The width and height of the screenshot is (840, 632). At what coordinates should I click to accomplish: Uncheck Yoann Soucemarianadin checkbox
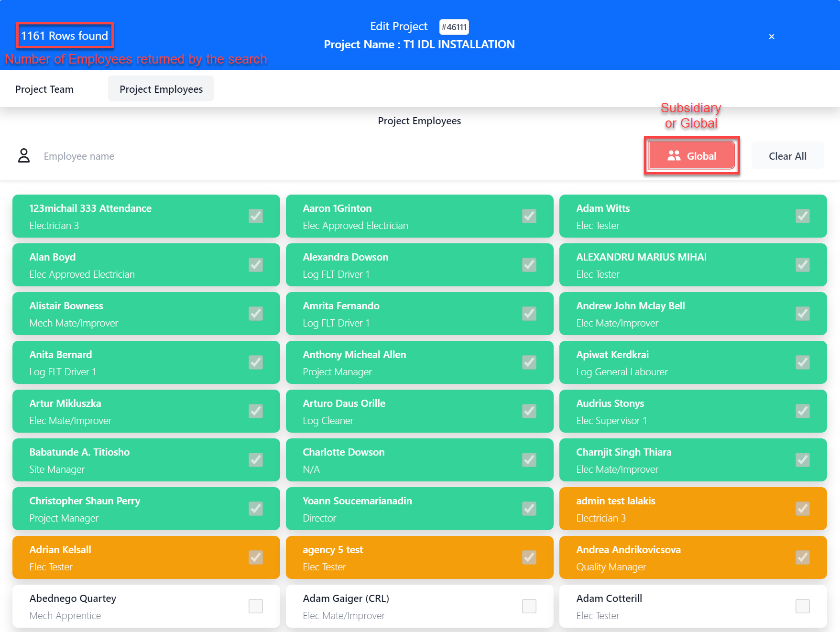click(x=529, y=509)
